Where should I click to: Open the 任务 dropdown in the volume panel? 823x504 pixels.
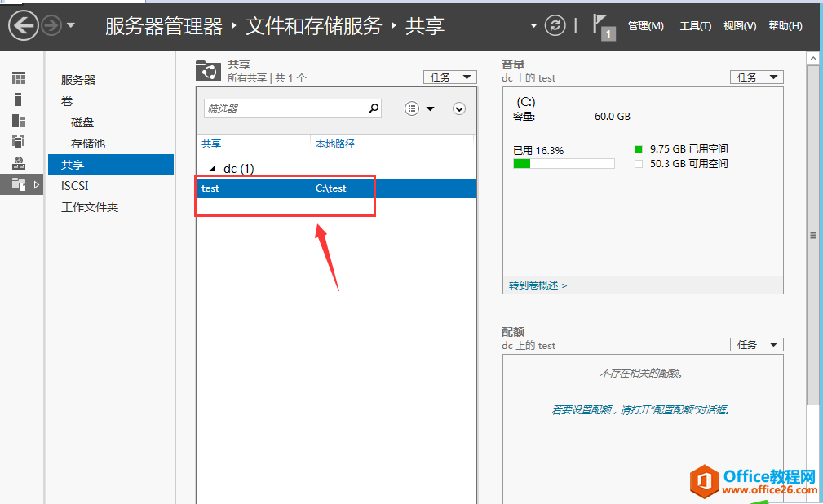pyautogui.click(x=756, y=77)
